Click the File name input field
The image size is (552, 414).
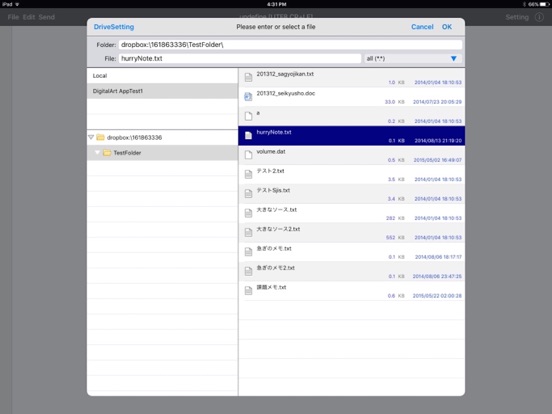click(x=240, y=58)
